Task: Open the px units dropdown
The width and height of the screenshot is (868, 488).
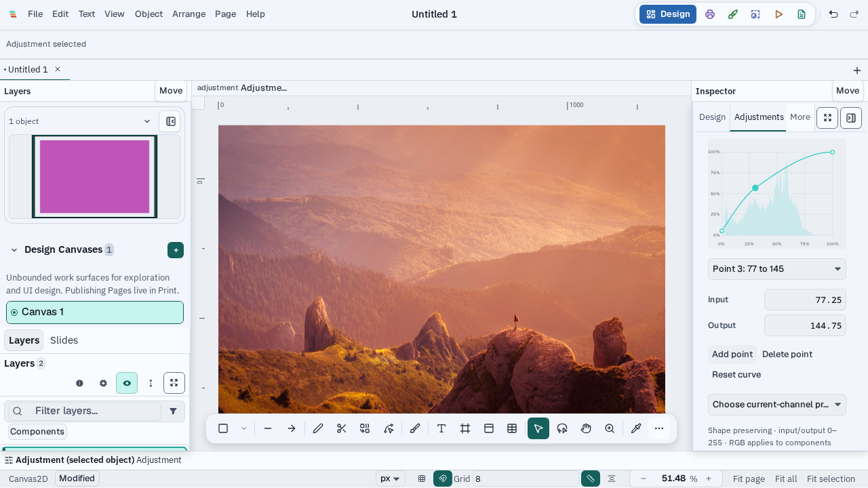Action: [x=391, y=479]
